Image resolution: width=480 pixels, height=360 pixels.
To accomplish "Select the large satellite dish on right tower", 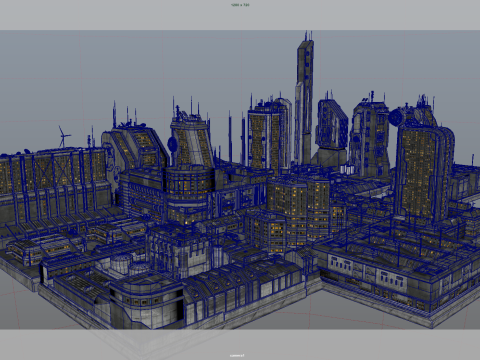I will (x=397, y=117).
